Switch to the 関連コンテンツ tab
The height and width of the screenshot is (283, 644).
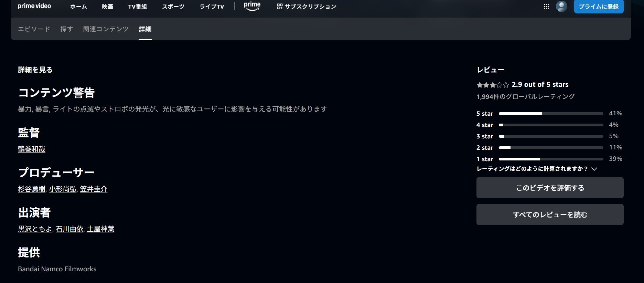106,29
